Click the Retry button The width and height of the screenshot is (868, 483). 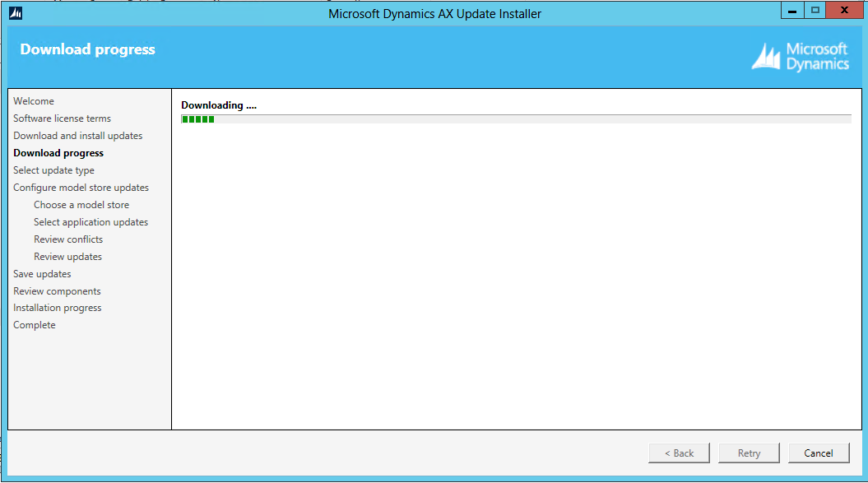click(x=749, y=453)
